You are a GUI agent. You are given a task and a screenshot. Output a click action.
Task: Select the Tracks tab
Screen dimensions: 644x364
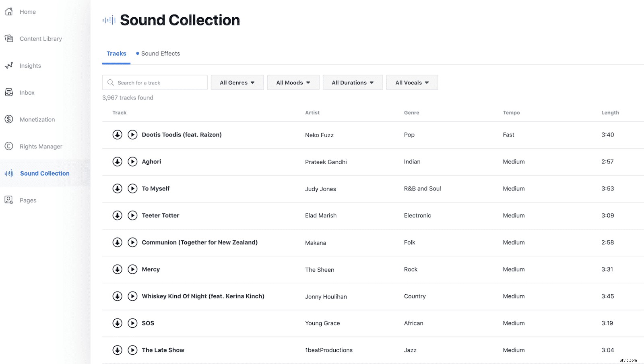pyautogui.click(x=116, y=53)
